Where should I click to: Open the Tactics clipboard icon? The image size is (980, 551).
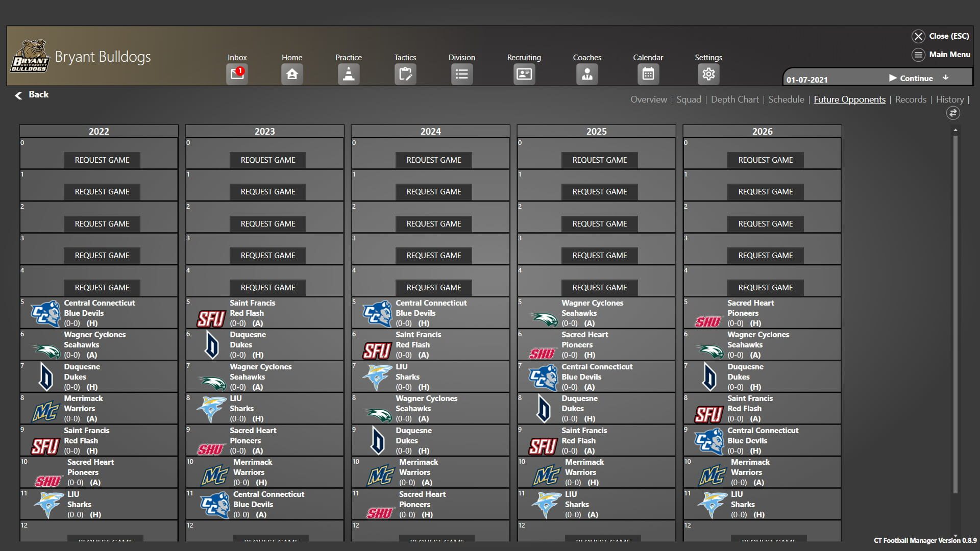[x=405, y=74]
